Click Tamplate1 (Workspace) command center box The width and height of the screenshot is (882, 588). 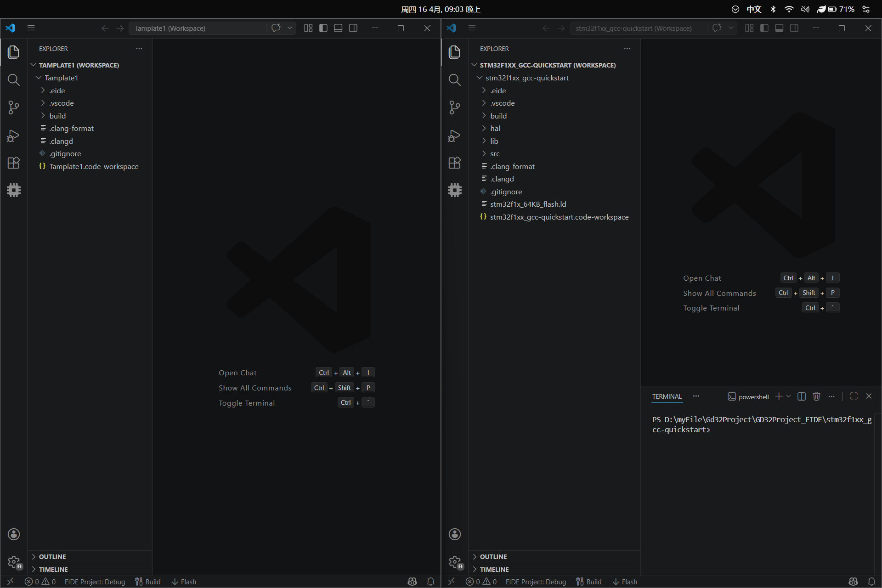198,28
